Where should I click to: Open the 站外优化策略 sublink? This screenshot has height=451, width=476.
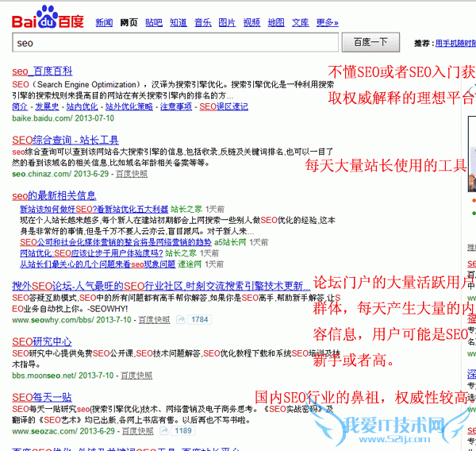[129, 106]
